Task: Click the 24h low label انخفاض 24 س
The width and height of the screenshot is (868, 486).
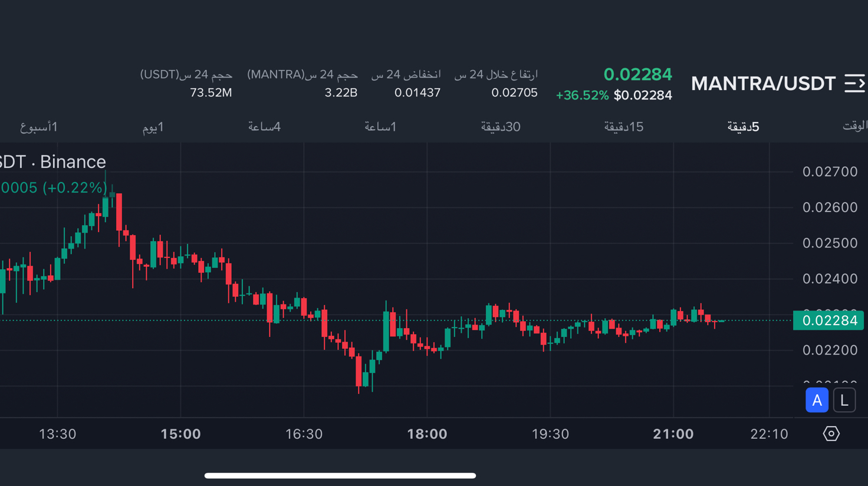Action: (406, 74)
